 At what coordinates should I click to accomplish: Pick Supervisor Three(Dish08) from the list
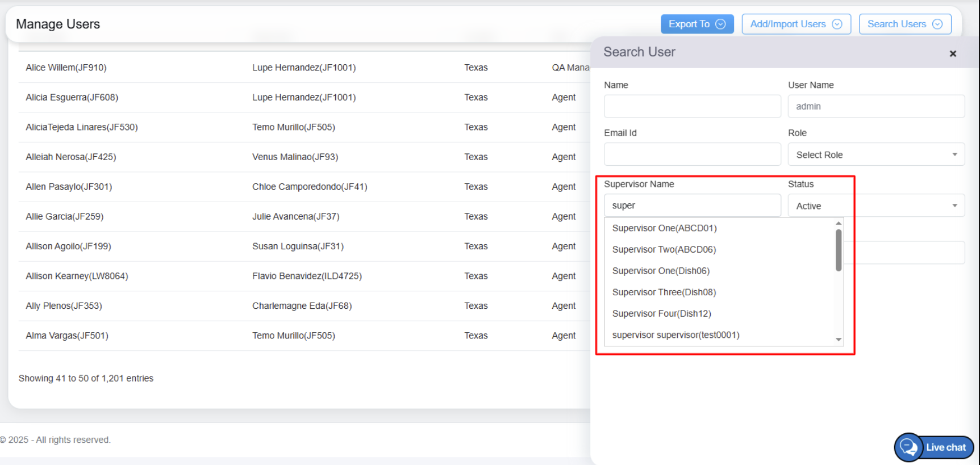[x=664, y=292]
